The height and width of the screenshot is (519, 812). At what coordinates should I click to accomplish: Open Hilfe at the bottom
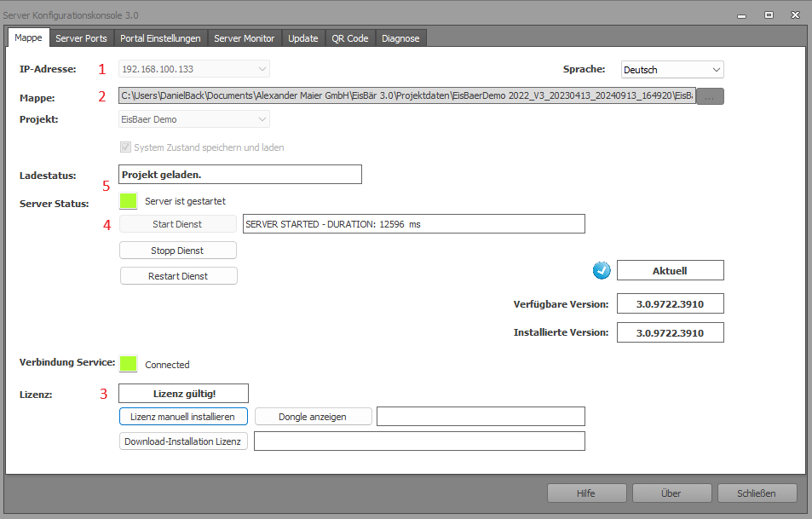point(586,493)
